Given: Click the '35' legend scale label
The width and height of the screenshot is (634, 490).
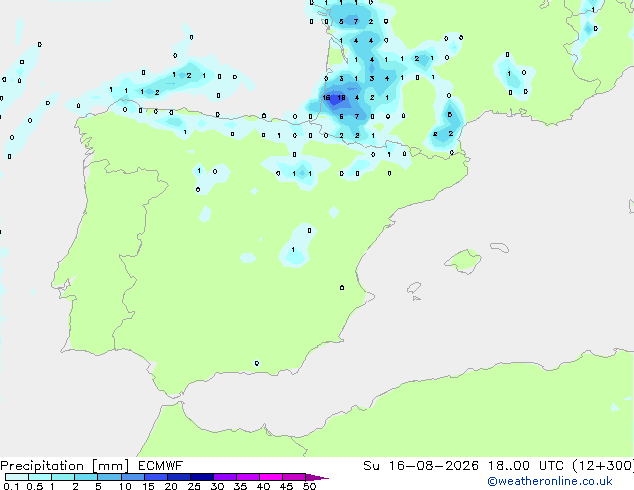Looking at the screenshot, I should [240, 486].
